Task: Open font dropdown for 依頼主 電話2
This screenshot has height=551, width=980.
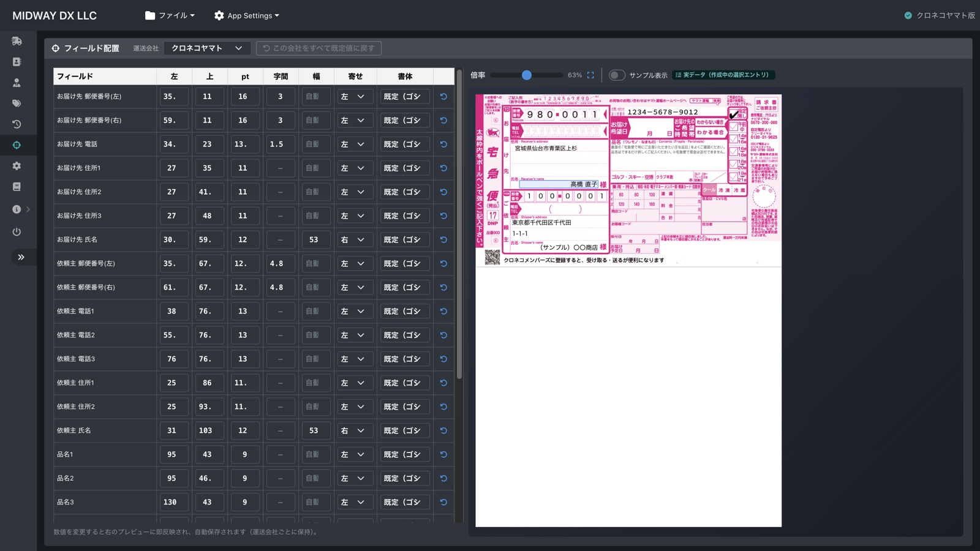Action: [405, 335]
